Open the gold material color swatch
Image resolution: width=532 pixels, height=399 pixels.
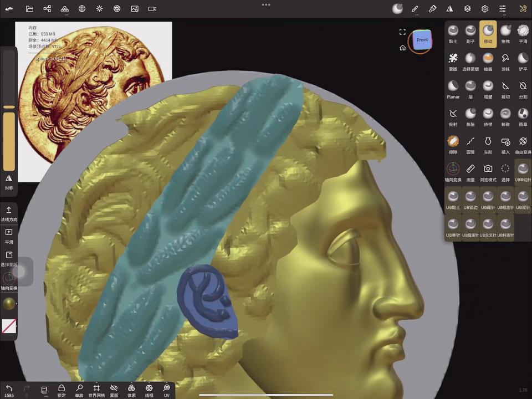[x=9, y=304]
